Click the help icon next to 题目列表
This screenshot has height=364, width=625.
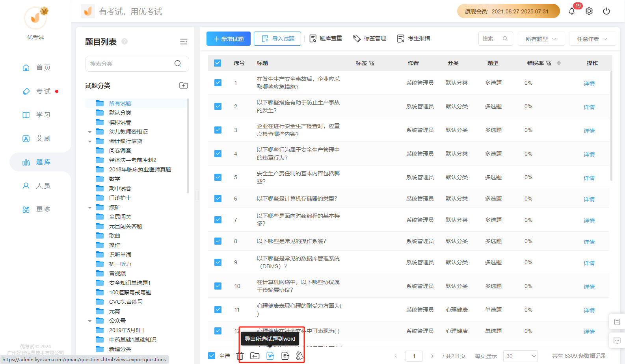click(125, 41)
